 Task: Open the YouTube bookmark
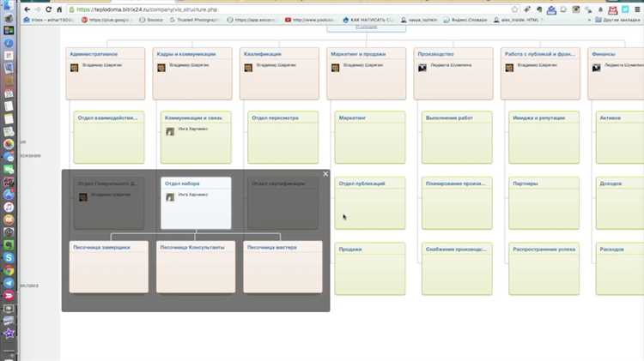pyautogui.click(x=310, y=20)
